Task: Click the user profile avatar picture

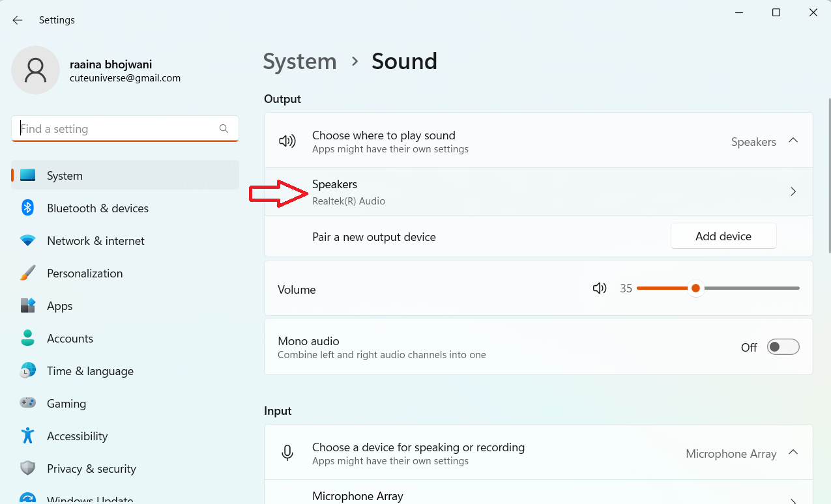Action: click(x=35, y=70)
